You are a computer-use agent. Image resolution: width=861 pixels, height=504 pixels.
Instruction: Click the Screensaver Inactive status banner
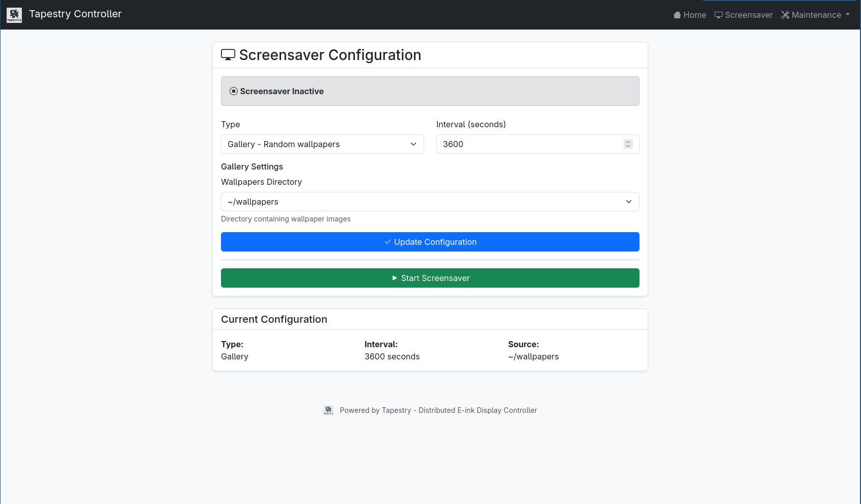coord(430,92)
